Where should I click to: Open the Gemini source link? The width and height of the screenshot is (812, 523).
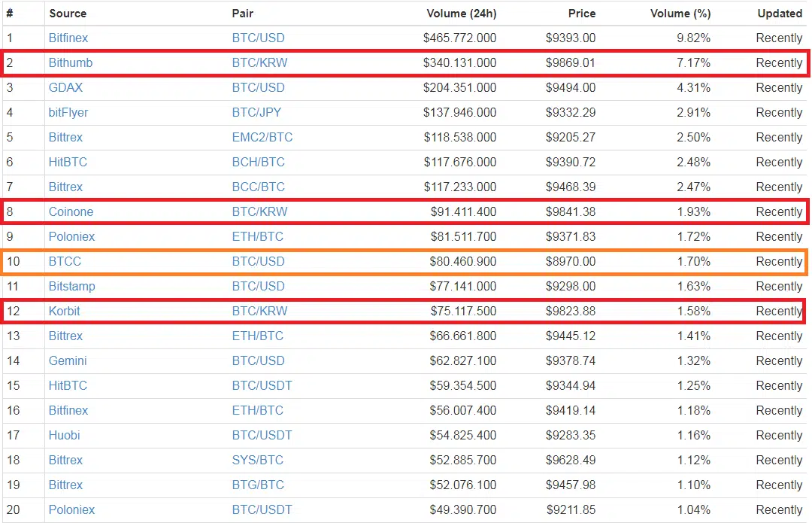click(68, 360)
